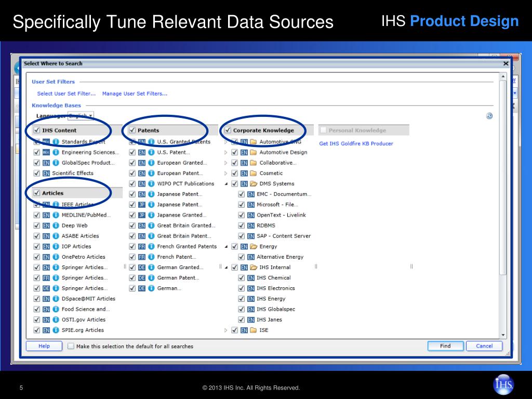
Task: Click the Find button
Action: point(445,346)
